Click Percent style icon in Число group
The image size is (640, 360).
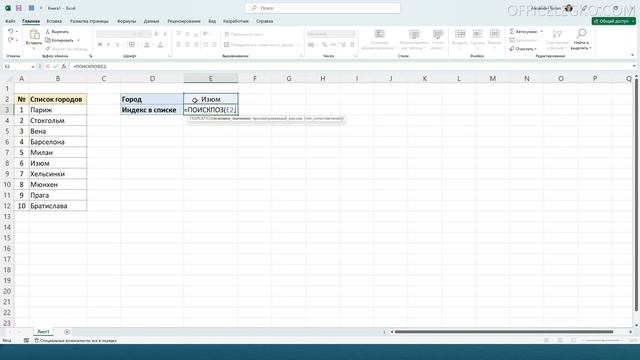(x=324, y=44)
